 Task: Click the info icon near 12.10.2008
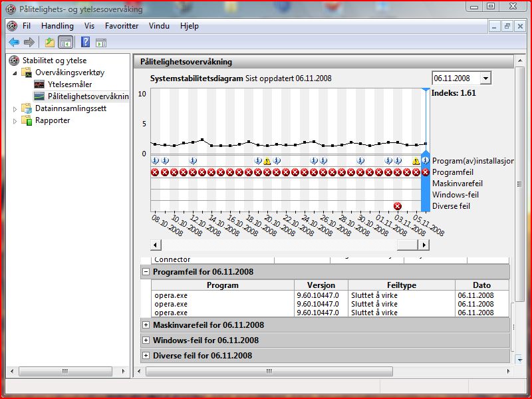(193, 160)
